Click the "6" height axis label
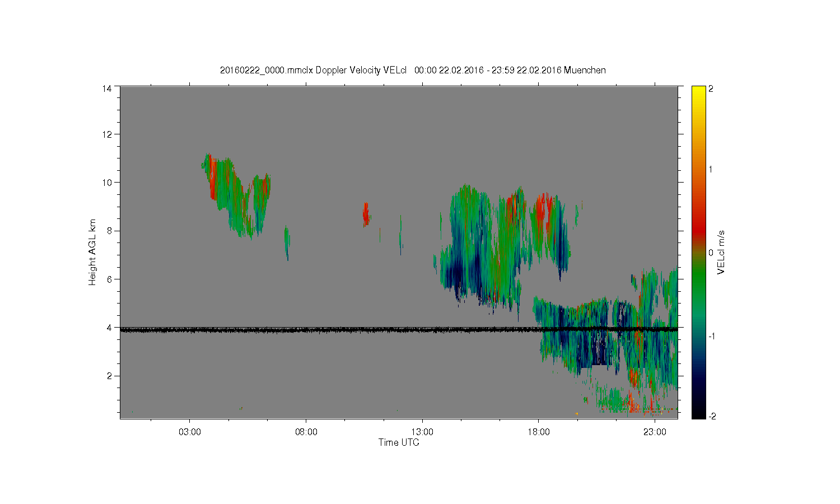Viewport: 840px width, 504px height. [x=109, y=279]
